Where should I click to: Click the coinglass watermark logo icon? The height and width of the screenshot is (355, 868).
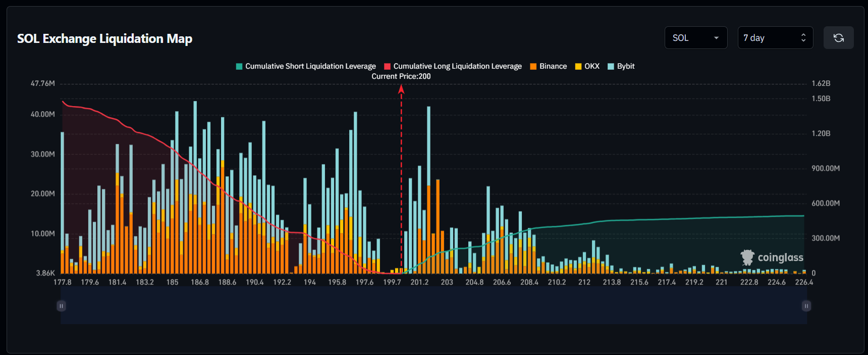pos(747,258)
